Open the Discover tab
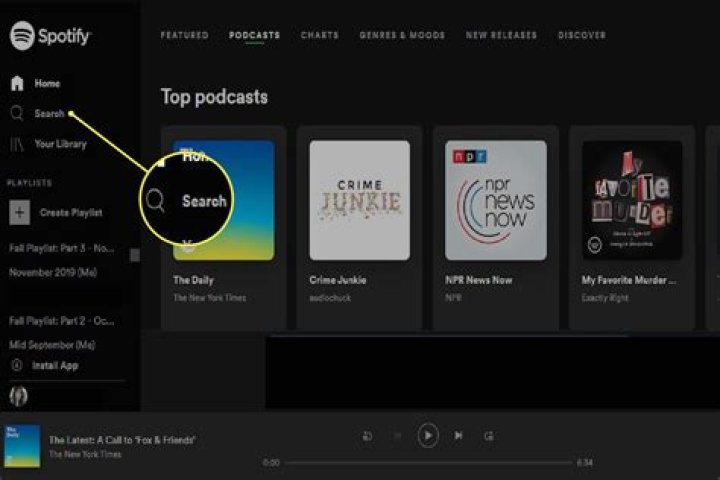The height and width of the screenshot is (480, 720). [x=582, y=36]
